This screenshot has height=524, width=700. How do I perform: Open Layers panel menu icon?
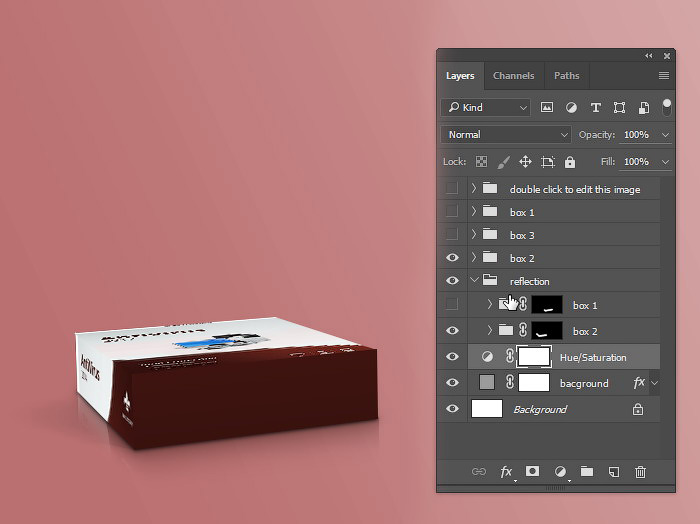tap(663, 75)
